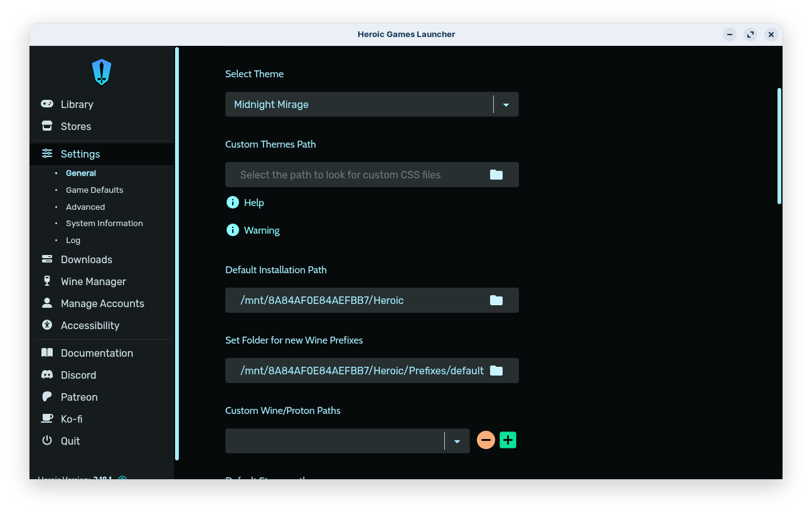Click the "Select Theme" label
This screenshot has width=812, height=515.
coord(255,74)
